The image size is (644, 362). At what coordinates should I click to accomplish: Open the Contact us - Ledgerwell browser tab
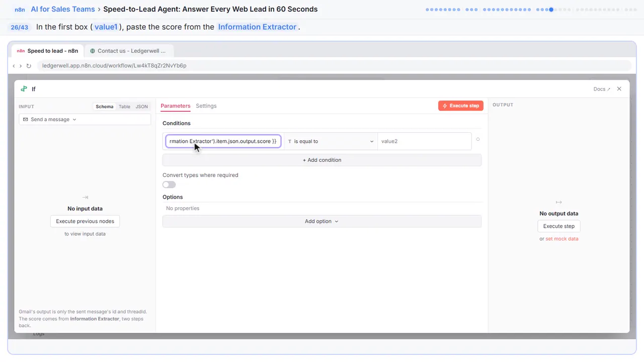pos(129,51)
